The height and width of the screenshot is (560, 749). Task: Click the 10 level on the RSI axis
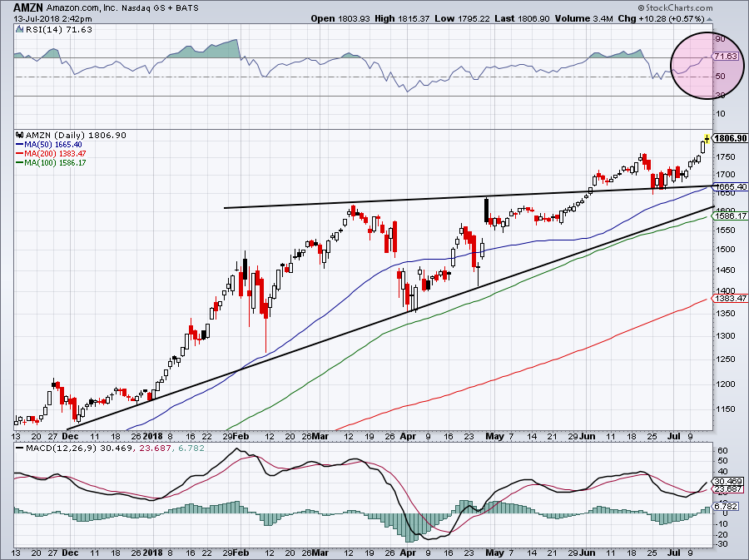720,114
